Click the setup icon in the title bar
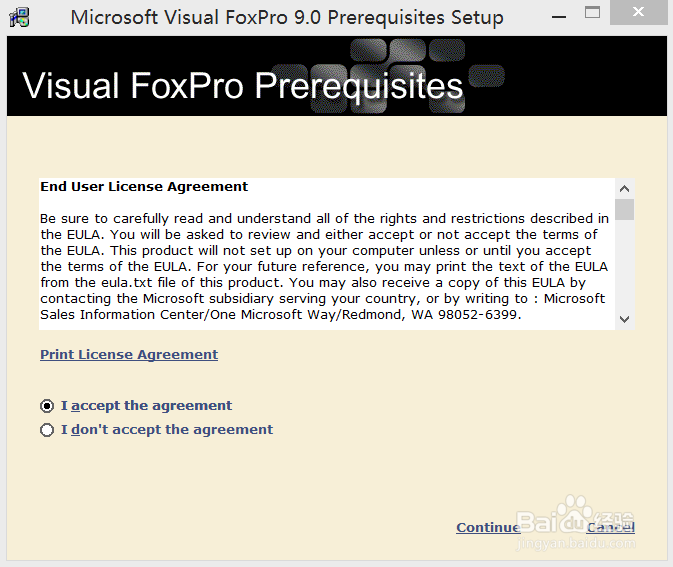 (x=18, y=17)
